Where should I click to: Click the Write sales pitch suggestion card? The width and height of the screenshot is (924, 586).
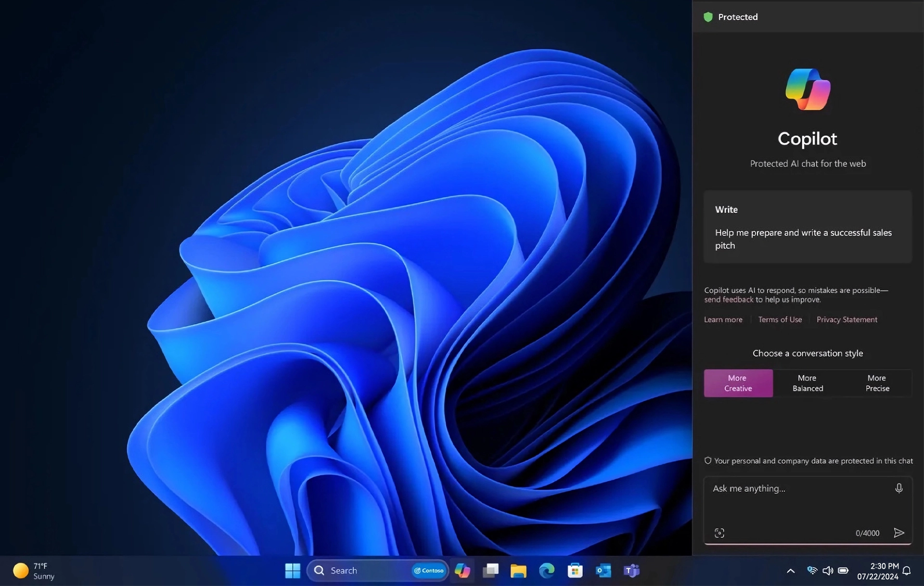(808, 227)
